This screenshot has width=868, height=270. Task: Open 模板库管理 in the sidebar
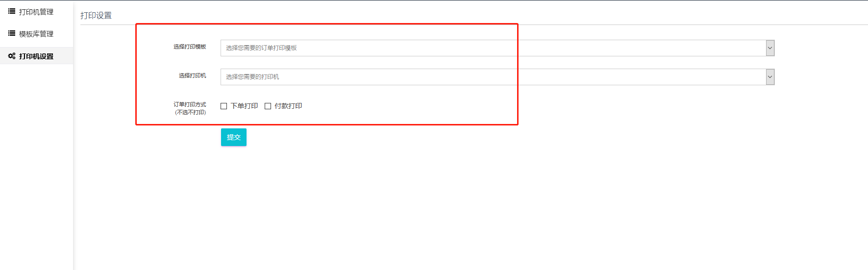coord(36,34)
